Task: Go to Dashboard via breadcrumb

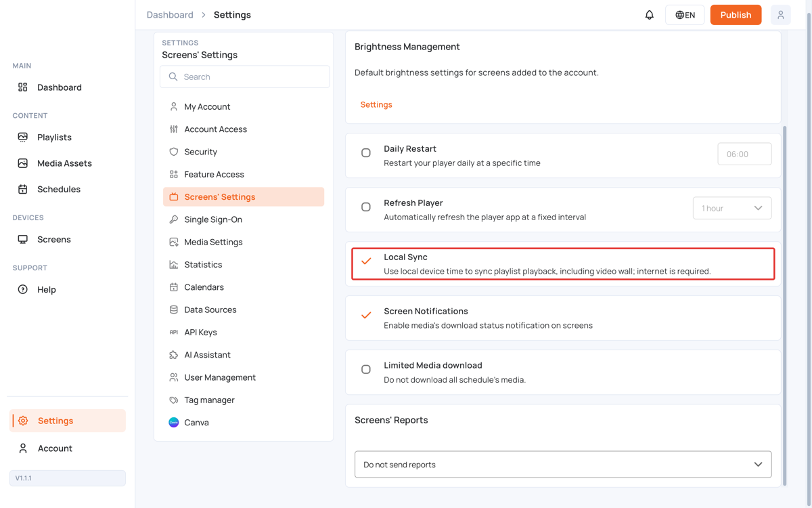Action: click(170, 15)
